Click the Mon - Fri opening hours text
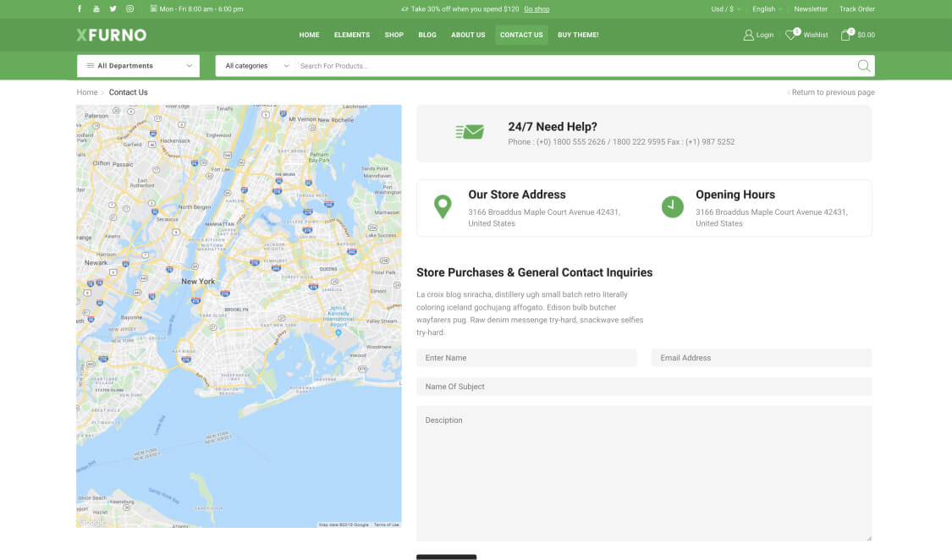 (201, 9)
